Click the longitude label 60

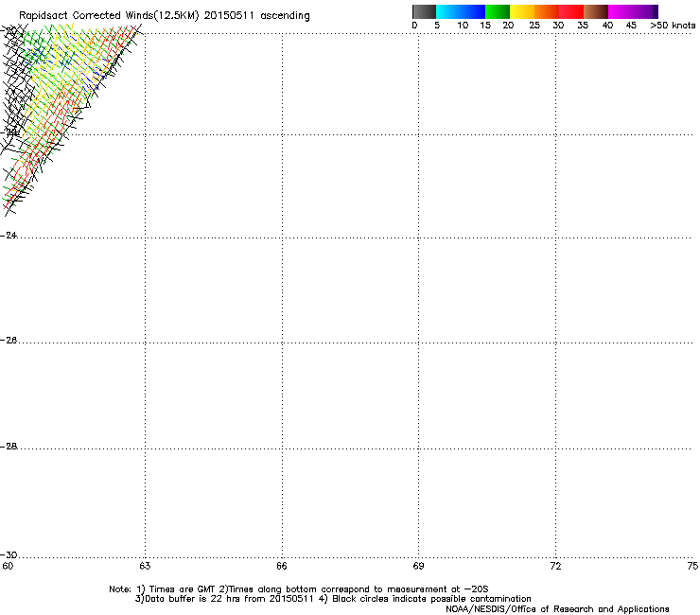8,567
